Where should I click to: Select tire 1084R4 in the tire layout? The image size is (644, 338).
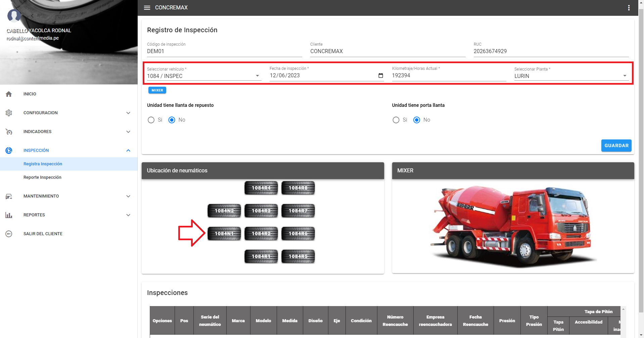[x=261, y=188]
